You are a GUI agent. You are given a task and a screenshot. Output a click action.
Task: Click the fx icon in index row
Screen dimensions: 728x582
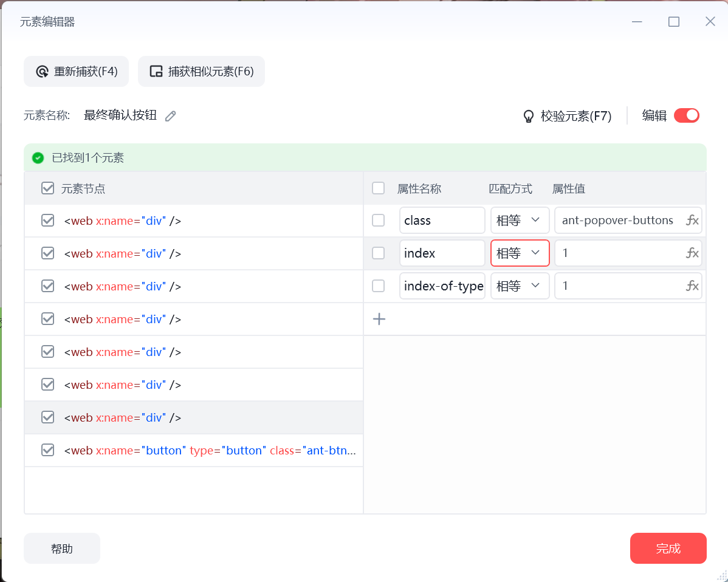point(692,253)
